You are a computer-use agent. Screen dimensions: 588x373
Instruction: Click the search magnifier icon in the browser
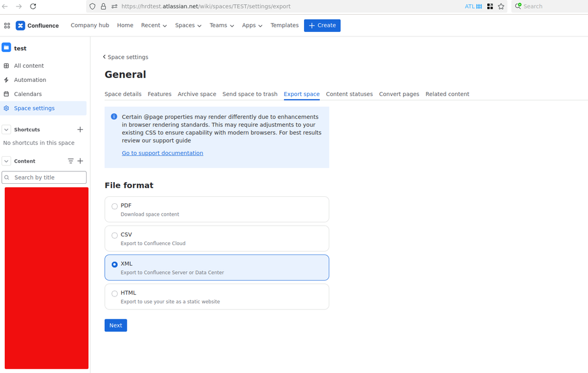[518, 6]
